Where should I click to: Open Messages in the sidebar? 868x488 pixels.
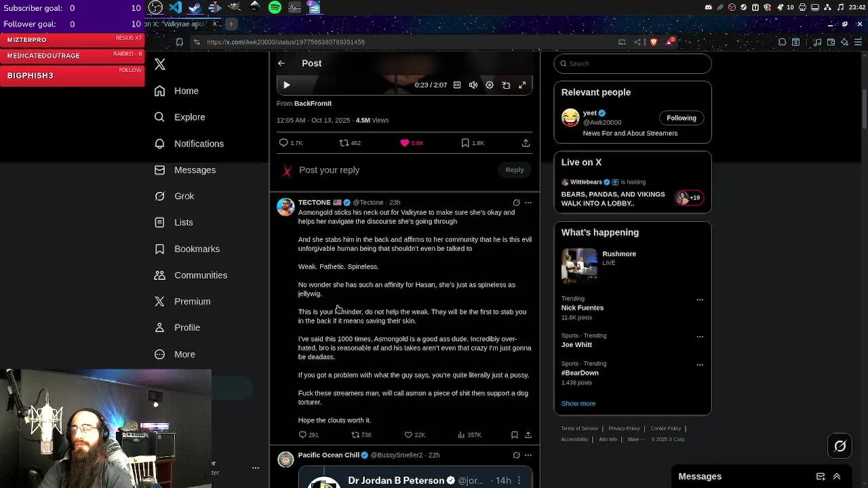click(185, 170)
